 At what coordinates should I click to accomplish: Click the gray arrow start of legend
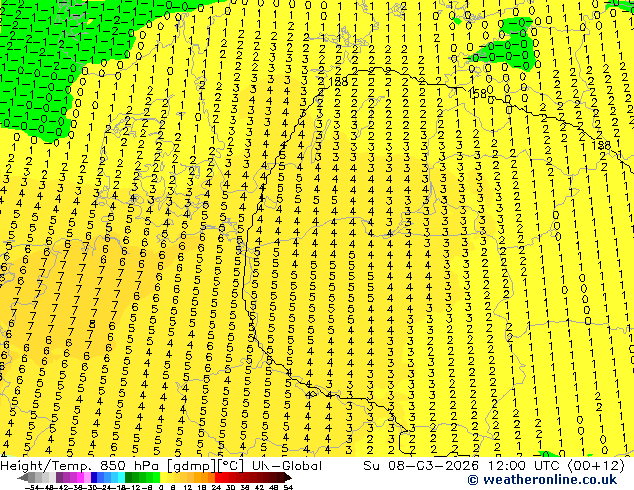pyautogui.click(x=23, y=477)
